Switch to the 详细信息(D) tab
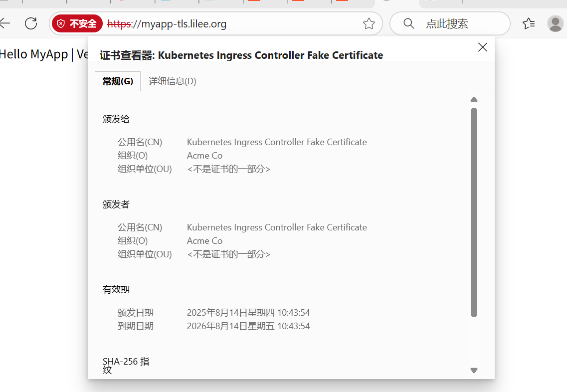Viewport: 567px width, 392px height. 172,81
